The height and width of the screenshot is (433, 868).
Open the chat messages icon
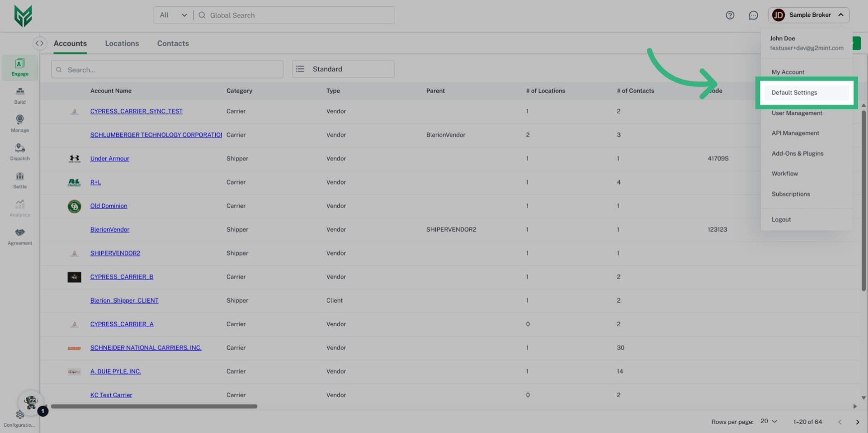(x=754, y=15)
